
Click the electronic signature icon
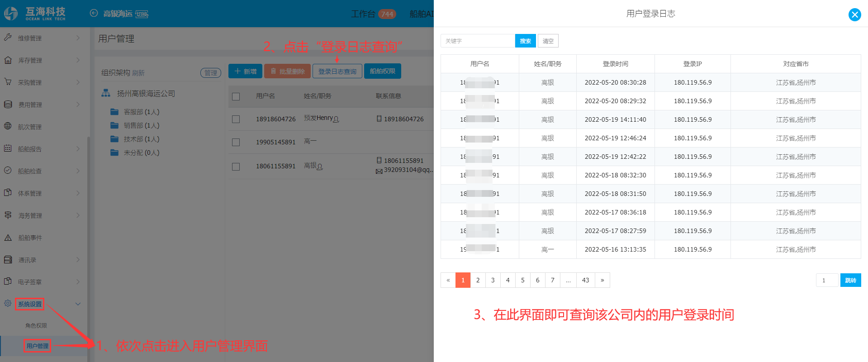8,281
